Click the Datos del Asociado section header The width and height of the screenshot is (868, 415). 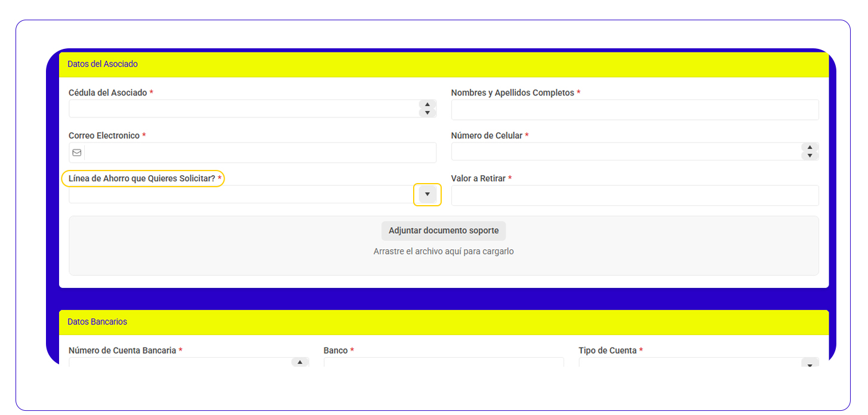(x=103, y=64)
